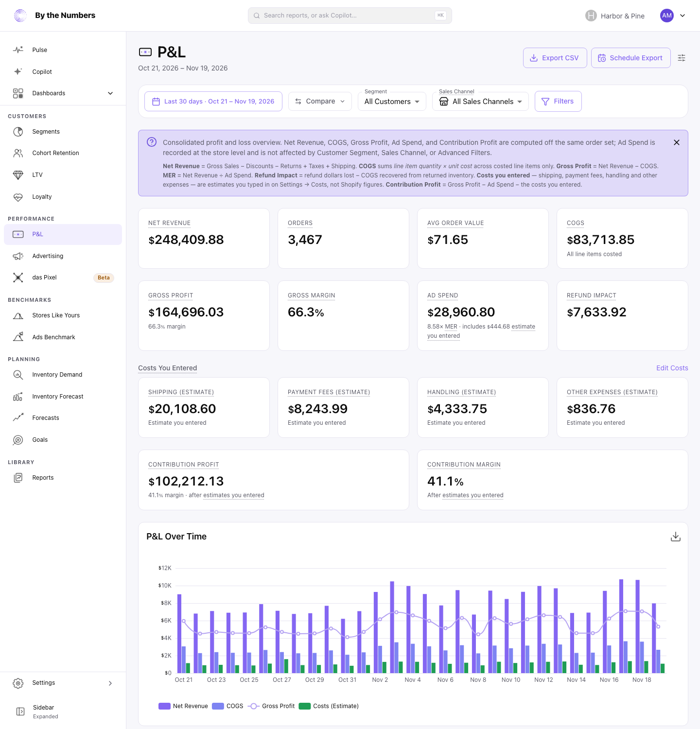Screen dimensions: 700x729
Task: Click the Inventory Forecast chart icon
Action: tap(18, 397)
